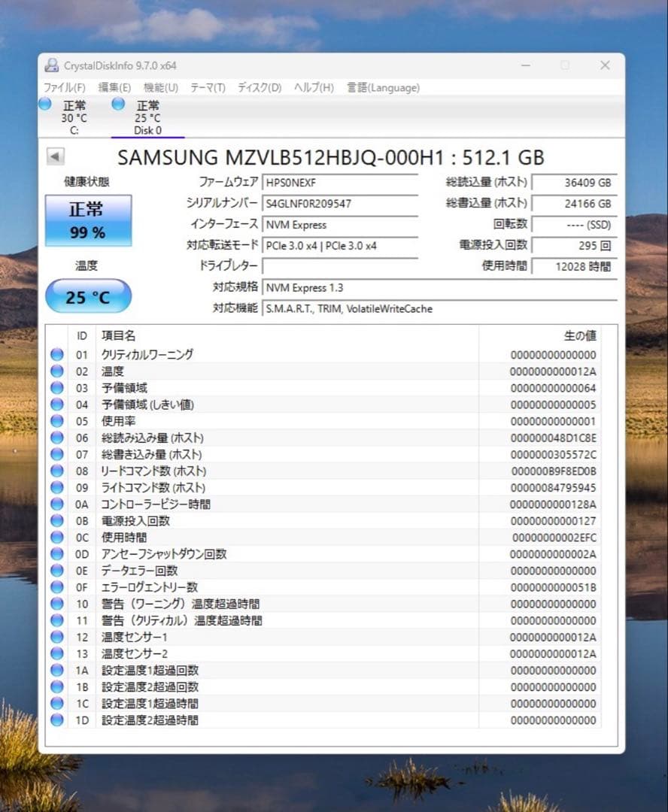Click status orb of row 0F エラーログエントリー数
The image size is (668, 812).
click(57, 586)
